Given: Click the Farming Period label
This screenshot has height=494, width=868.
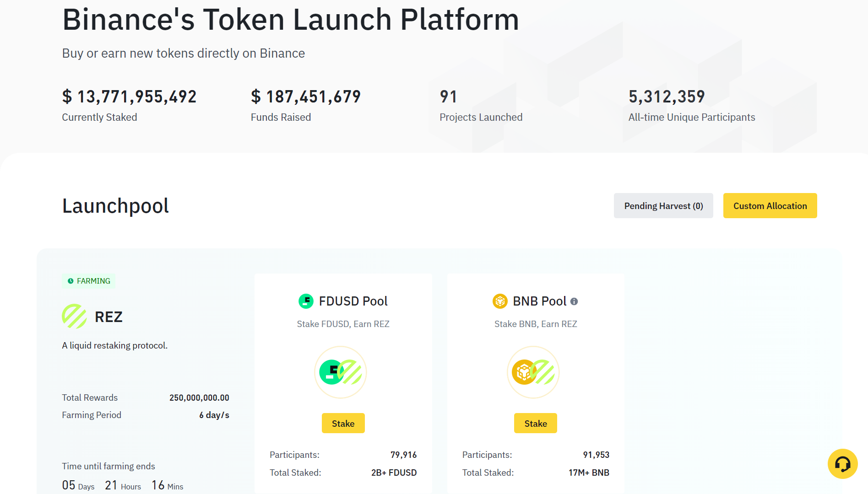Looking at the screenshot, I should point(92,415).
